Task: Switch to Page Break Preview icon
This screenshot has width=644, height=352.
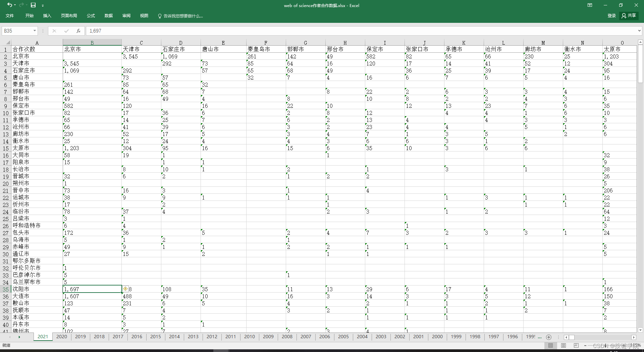Action: 576,345
